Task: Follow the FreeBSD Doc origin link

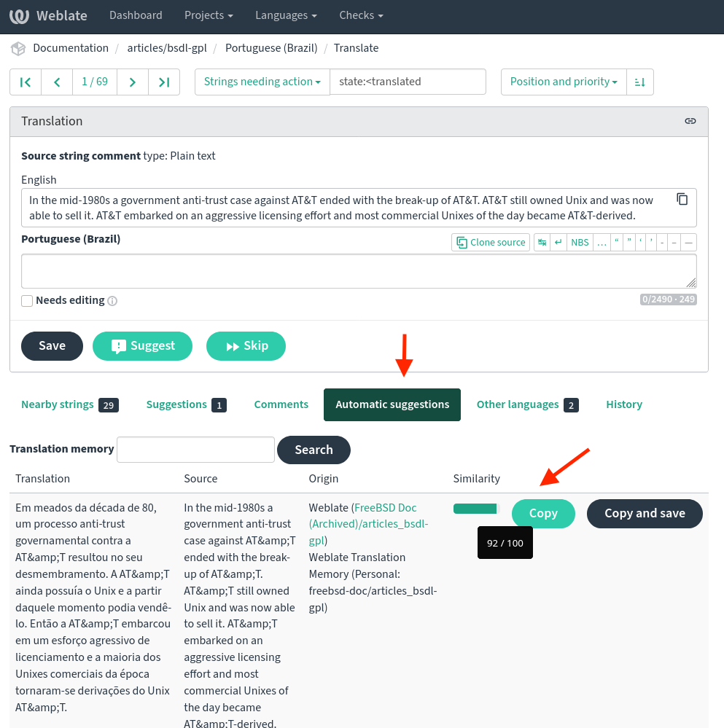Action: 385,508
